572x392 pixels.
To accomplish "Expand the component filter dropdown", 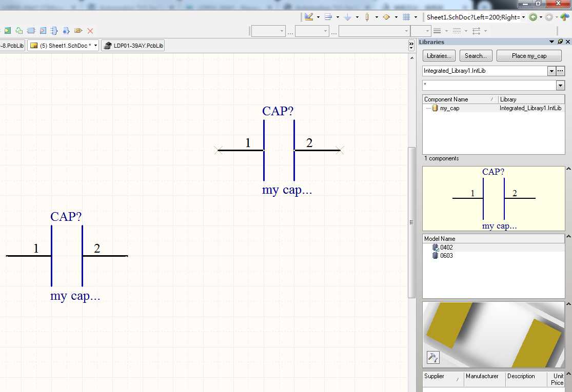I will tap(560, 86).
